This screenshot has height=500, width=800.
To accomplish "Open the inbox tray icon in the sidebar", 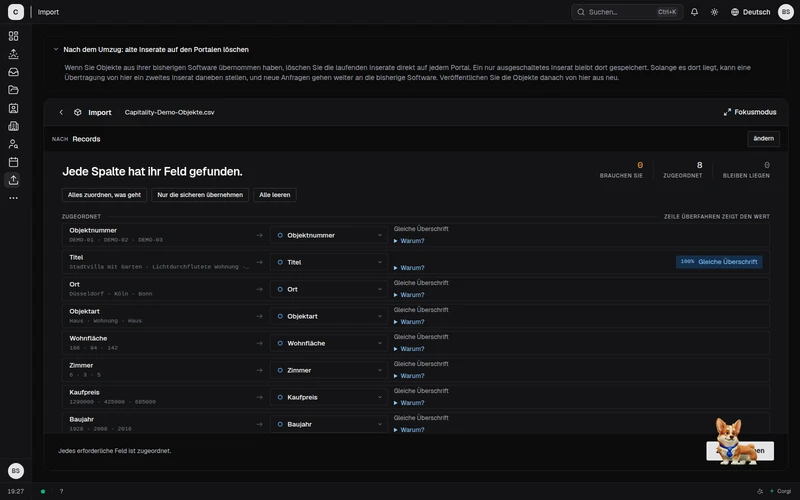I will 14,72.
